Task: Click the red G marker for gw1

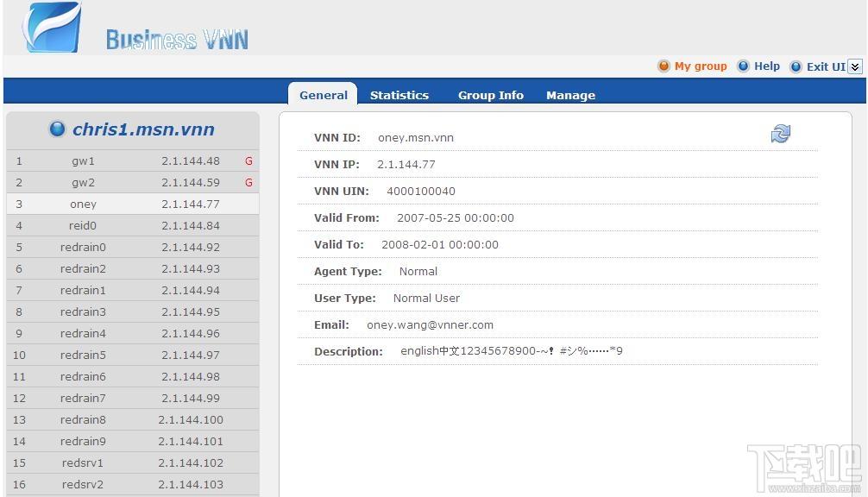Action: click(248, 161)
